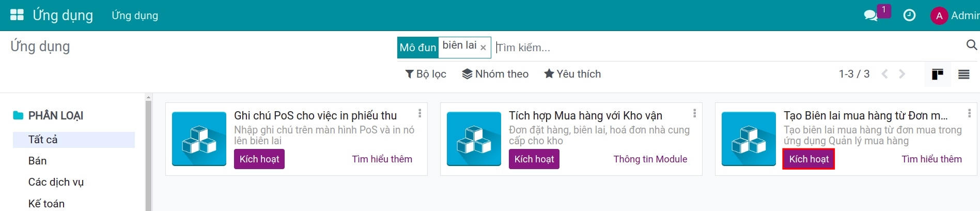
Task: Click the search magnifier icon
Action: (x=971, y=46)
